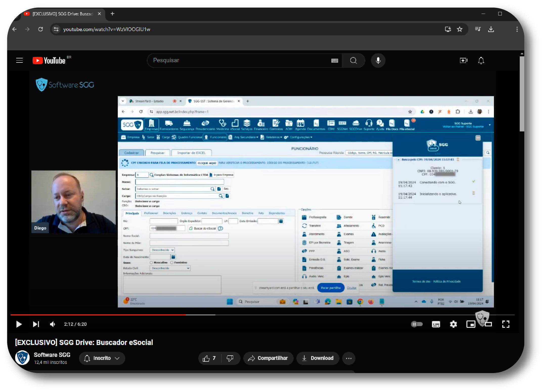Screen dimensions: 543x392
Task: Click the Compartilhar button
Action: (268, 358)
